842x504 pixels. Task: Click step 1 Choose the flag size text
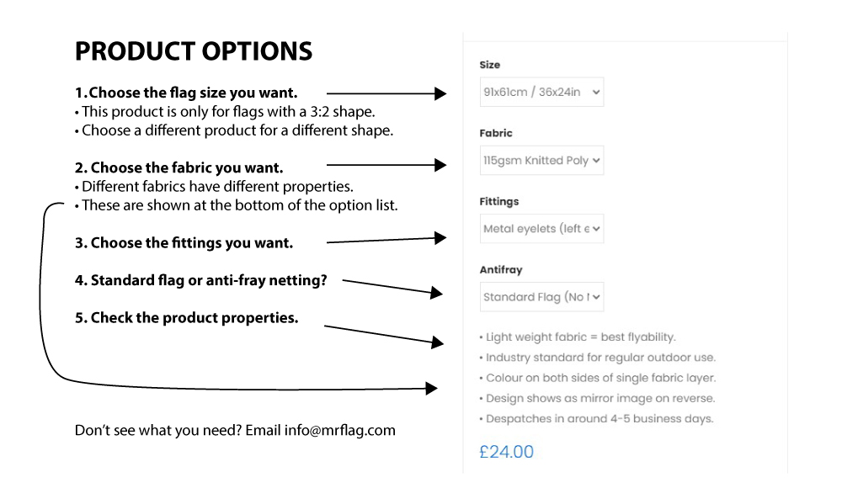coord(186,93)
